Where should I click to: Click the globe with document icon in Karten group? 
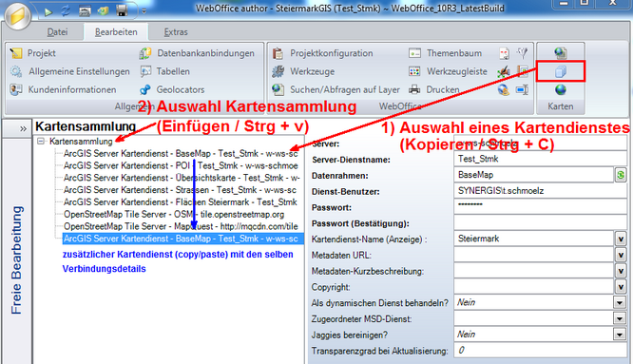coord(561,52)
